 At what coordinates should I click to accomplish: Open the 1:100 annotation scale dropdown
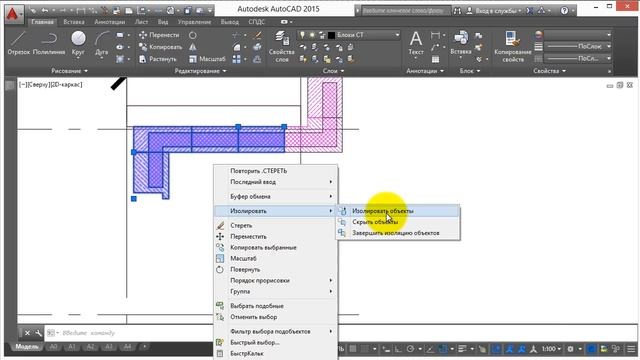pos(551,349)
